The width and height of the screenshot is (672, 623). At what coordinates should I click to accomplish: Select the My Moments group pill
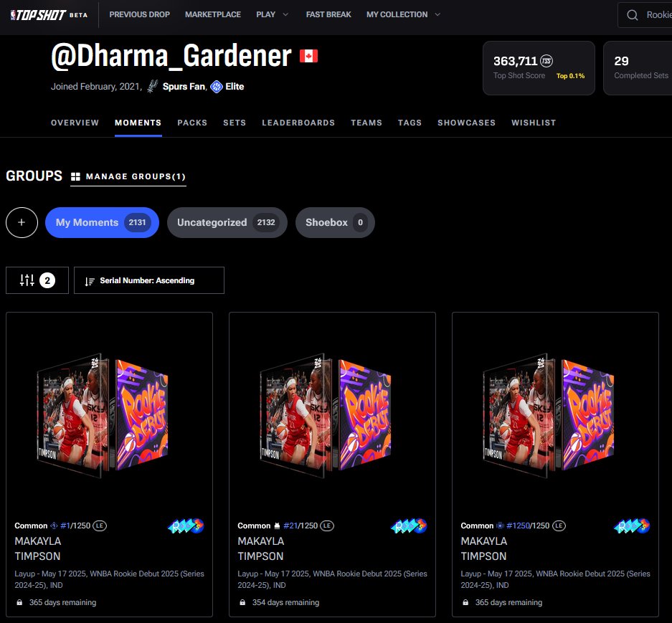(102, 222)
